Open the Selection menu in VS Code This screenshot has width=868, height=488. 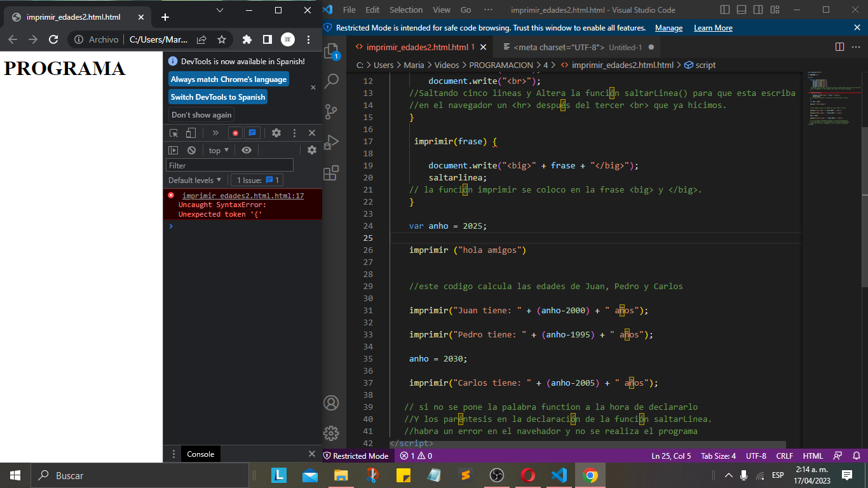(406, 10)
